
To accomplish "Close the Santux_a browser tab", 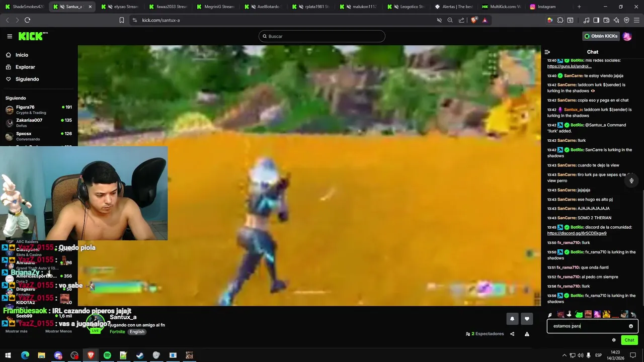I will [x=90, y=7].
